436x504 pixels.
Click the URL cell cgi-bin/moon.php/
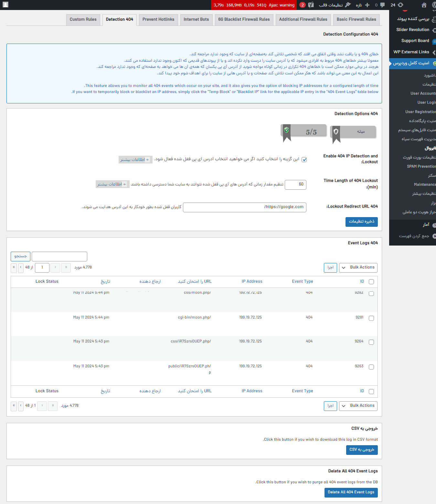194,318
